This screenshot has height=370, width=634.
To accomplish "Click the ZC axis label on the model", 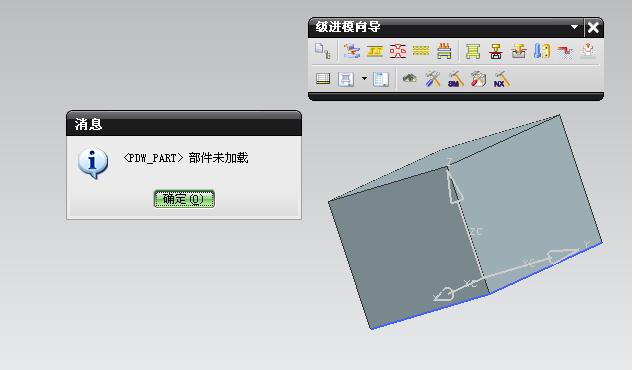I will tap(476, 232).
